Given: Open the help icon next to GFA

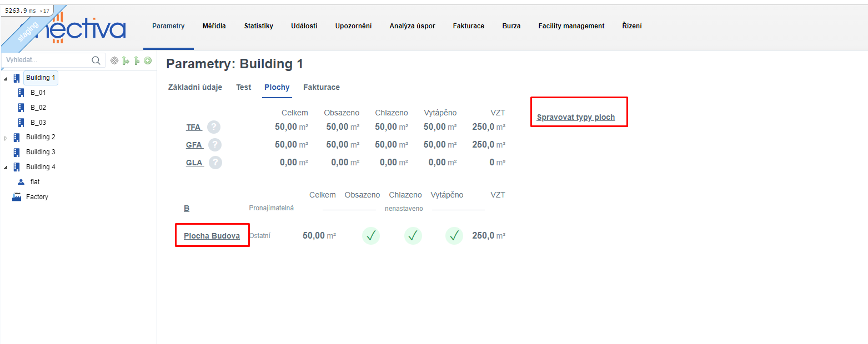Looking at the screenshot, I should (214, 145).
